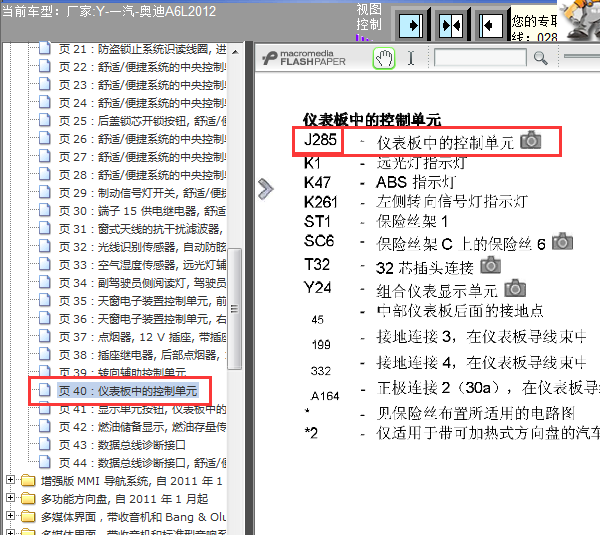The width and height of the screenshot is (600, 535).
Task: Expand the 增强版 MMI 导航系统 folder
Action: (x=12, y=481)
